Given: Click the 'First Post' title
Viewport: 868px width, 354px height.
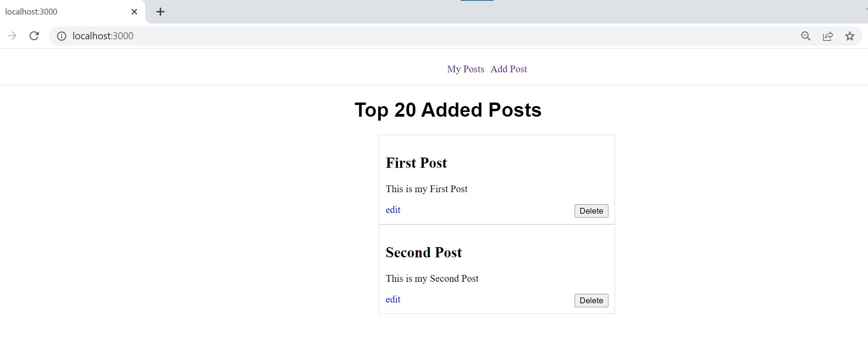Looking at the screenshot, I should [416, 163].
